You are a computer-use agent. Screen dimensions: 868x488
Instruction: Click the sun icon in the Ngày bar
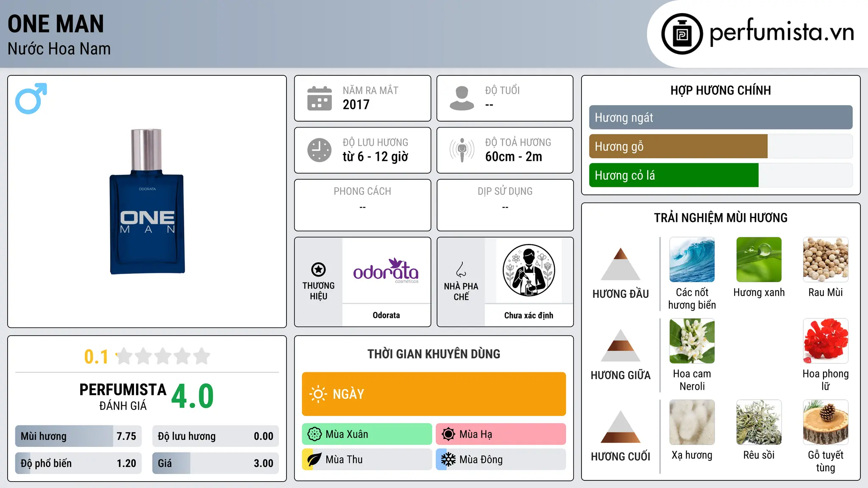click(318, 394)
